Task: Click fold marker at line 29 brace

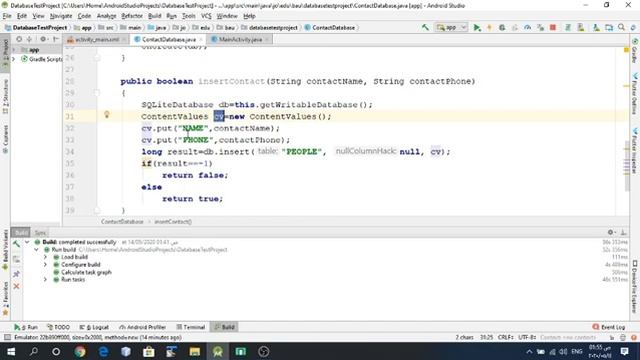Action: point(97,93)
